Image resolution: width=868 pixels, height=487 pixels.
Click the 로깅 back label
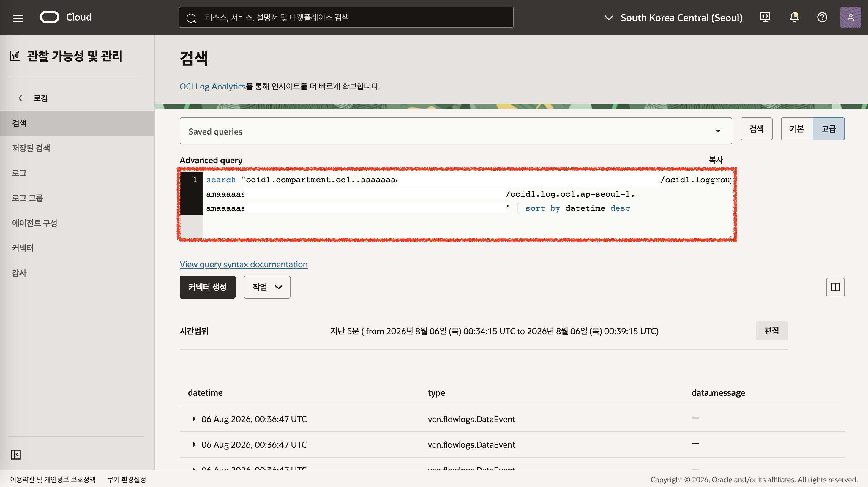40,98
